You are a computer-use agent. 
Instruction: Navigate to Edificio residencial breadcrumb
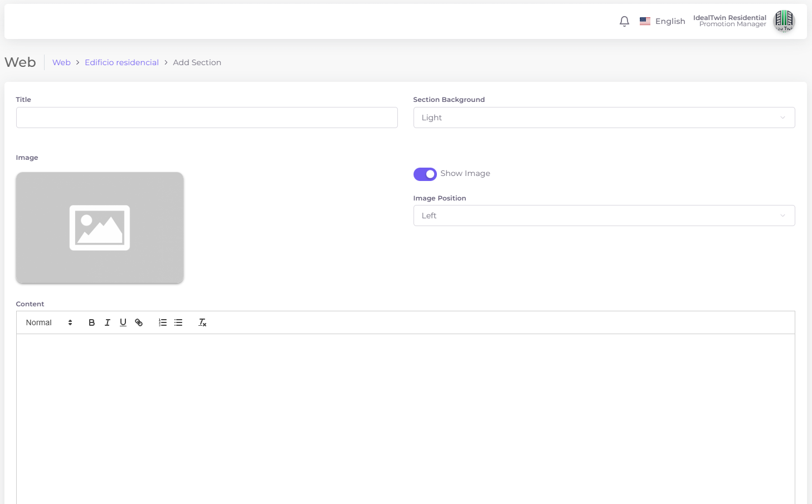tap(121, 62)
